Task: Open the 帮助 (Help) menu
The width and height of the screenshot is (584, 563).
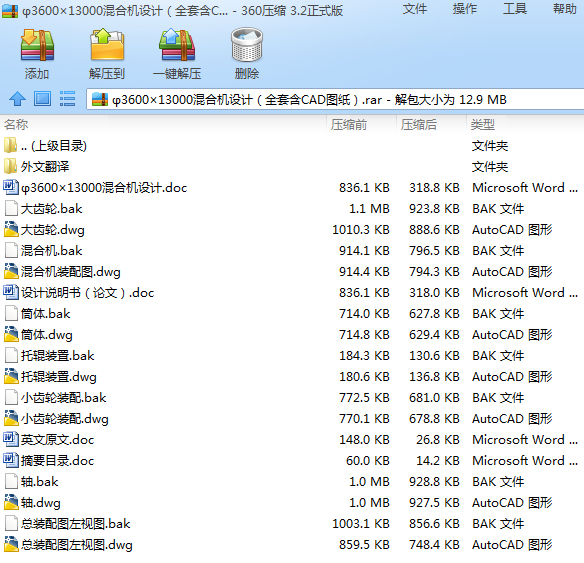Action: point(565,9)
